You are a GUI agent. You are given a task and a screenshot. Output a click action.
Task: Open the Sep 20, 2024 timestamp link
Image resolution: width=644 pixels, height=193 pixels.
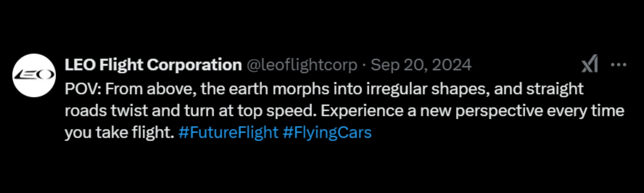(x=421, y=65)
